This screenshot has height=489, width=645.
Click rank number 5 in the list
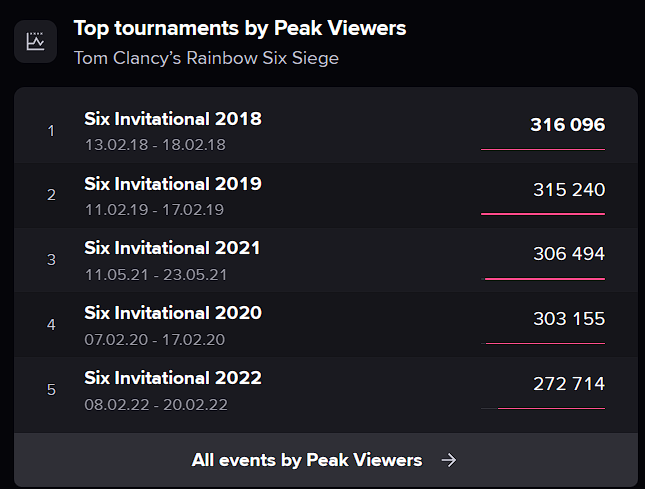(51, 390)
